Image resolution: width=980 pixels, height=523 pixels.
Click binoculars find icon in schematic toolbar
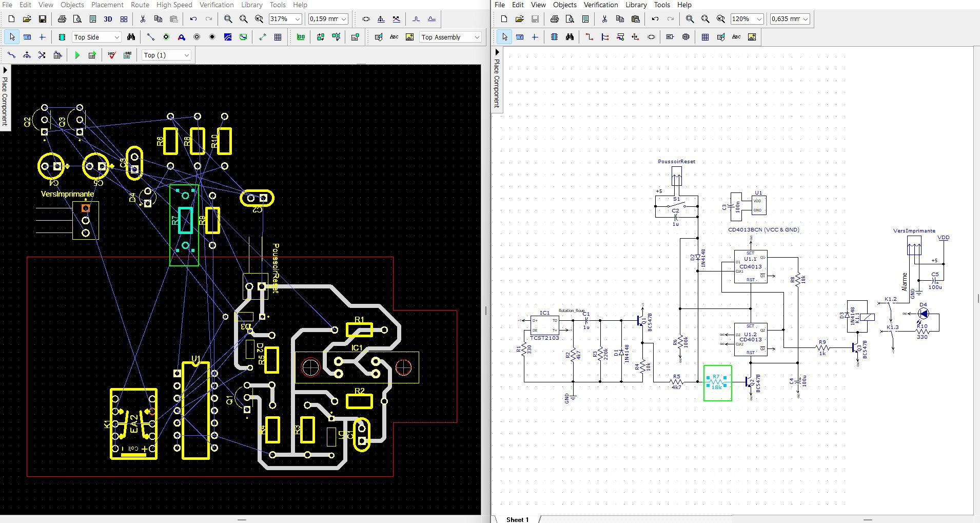tap(570, 37)
